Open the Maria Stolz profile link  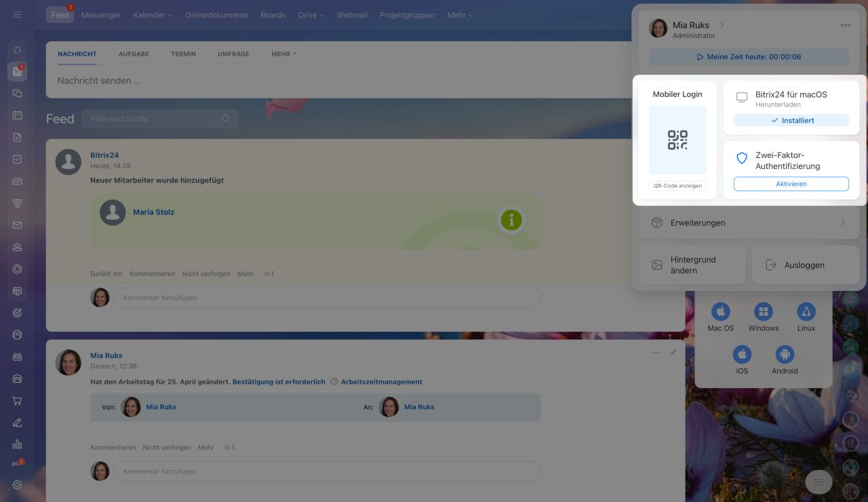pyautogui.click(x=153, y=212)
